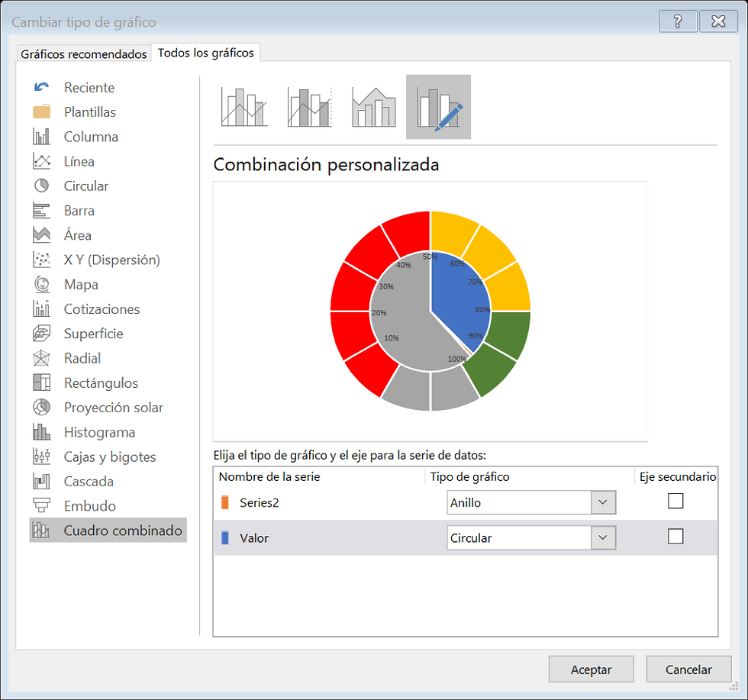Select the Embudo funnel icon

(41, 506)
